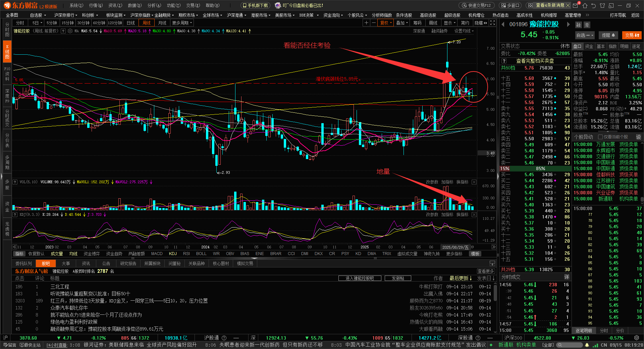644x349 pixels.
Task: Click the 提醒 alert button
Action: pyautogui.click(x=608, y=35)
